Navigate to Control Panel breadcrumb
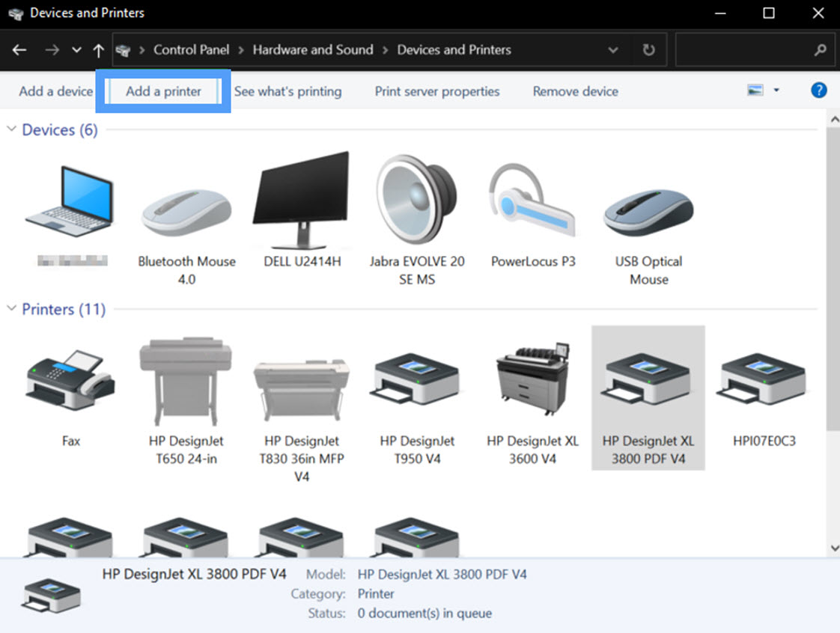This screenshot has width=840, height=633. point(191,50)
